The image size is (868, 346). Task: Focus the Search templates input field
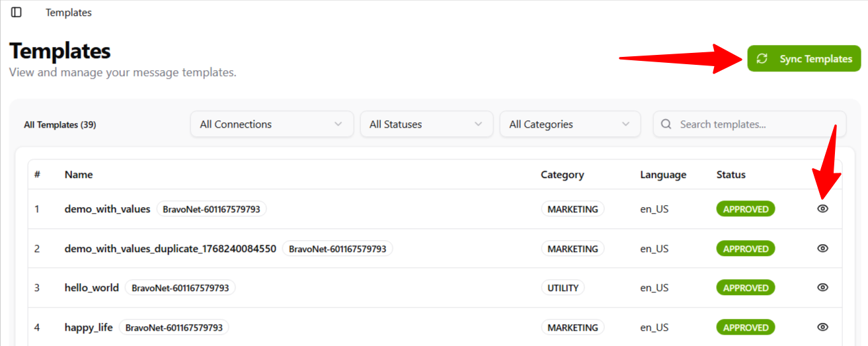pos(757,124)
